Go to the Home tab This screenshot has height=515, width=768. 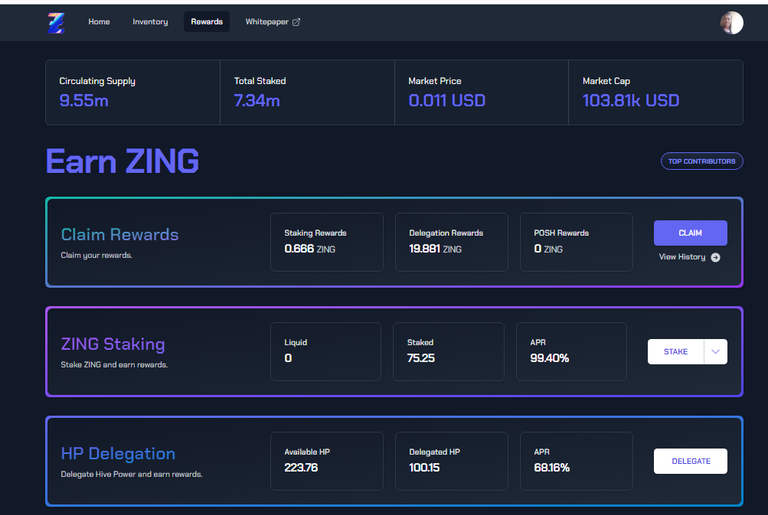[x=99, y=22]
